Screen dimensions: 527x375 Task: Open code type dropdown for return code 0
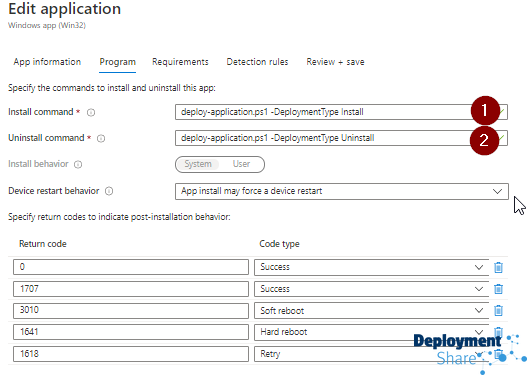[x=371, y=267]
